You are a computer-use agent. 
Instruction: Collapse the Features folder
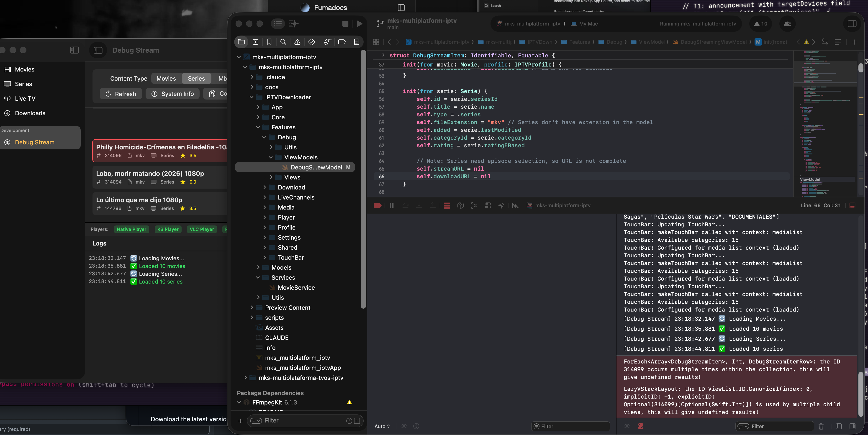click(x=258, y=127)
